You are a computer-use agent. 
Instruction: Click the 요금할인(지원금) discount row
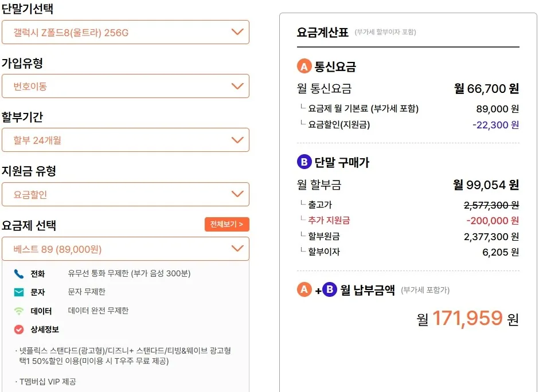point(408,125)
